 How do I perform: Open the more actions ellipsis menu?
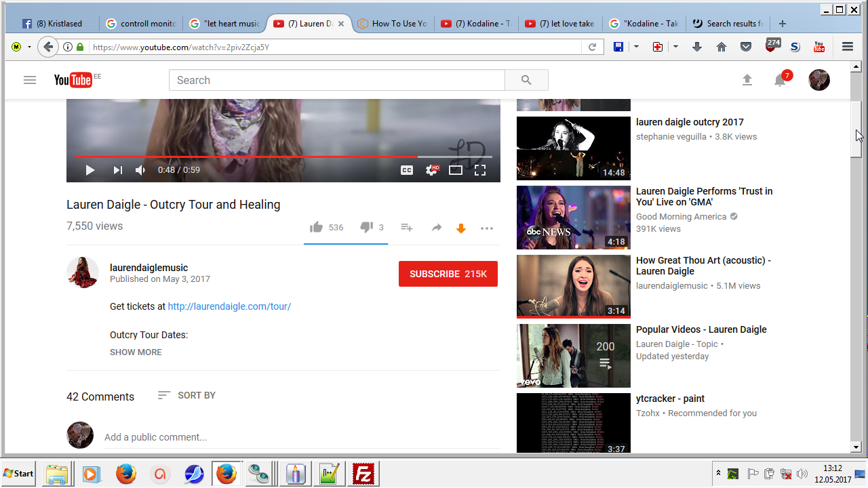[487, 228]
